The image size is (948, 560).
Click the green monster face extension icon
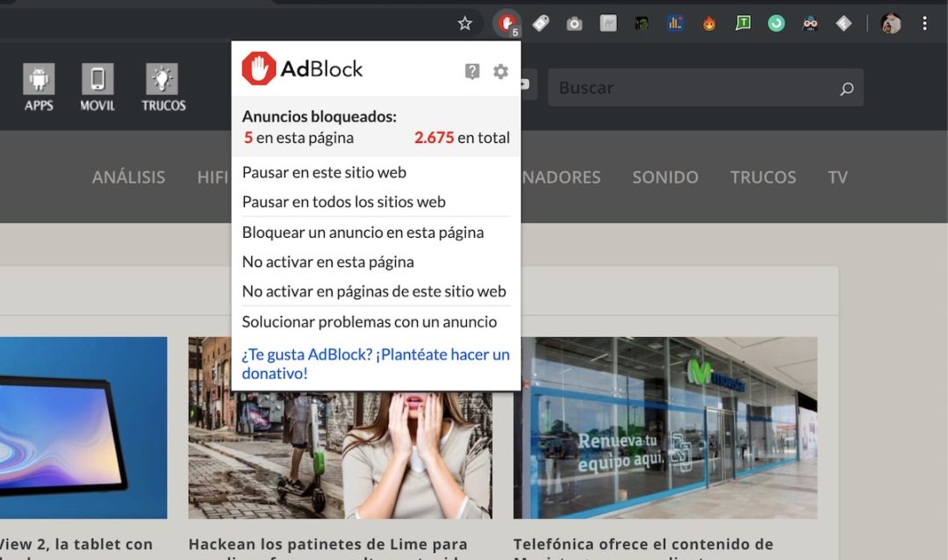click(x=642, y=24)
